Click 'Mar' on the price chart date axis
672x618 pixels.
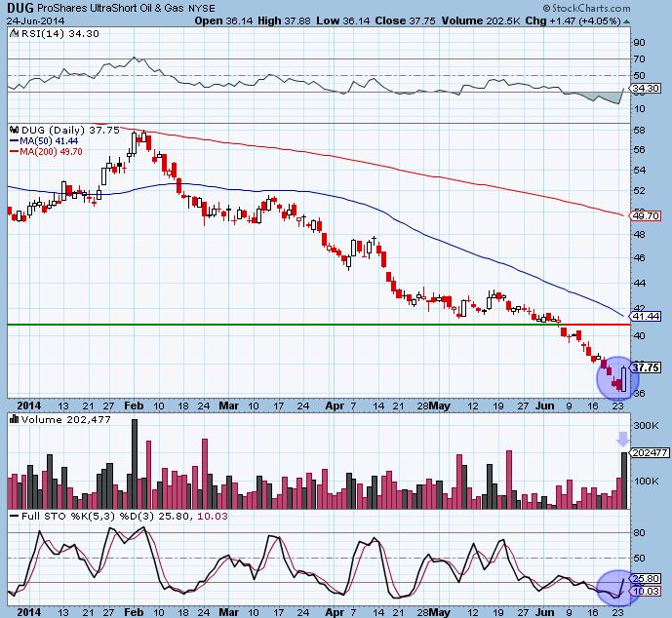click(229, 406)
